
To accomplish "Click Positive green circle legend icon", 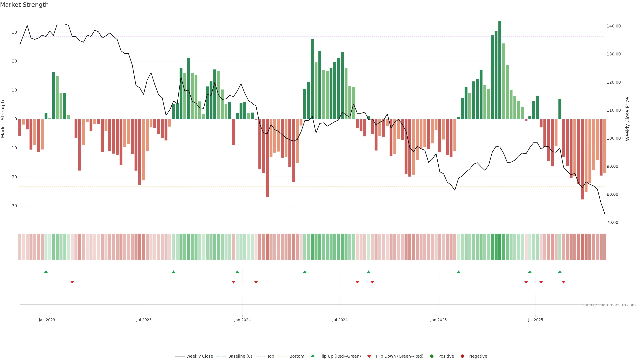I will point(432,356).
